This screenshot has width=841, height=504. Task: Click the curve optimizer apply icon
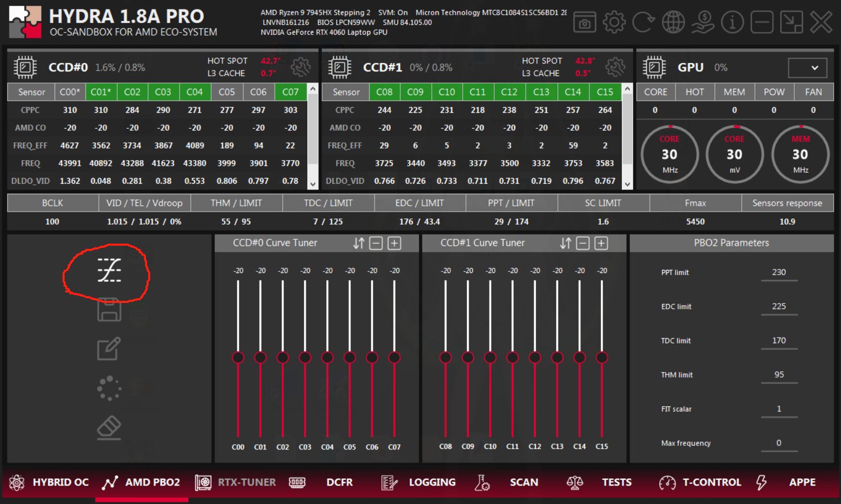pyautogui.click(x=109, y=270)
